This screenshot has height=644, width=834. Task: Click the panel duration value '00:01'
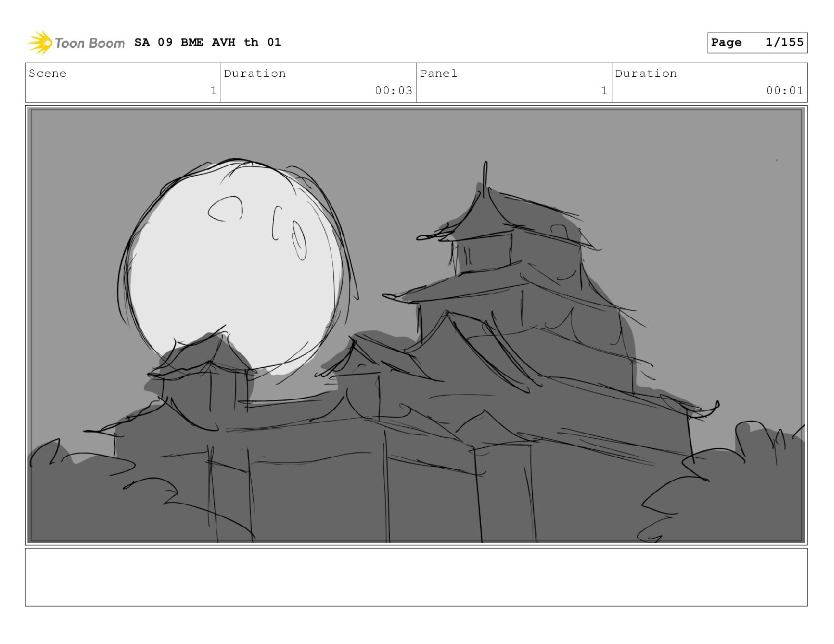pyautogui.click(x=785, y=91)
